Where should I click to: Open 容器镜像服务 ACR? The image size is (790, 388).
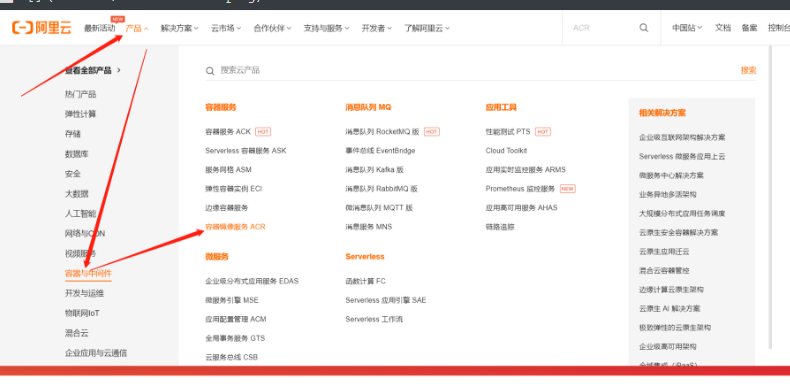(x=235, y=227)
